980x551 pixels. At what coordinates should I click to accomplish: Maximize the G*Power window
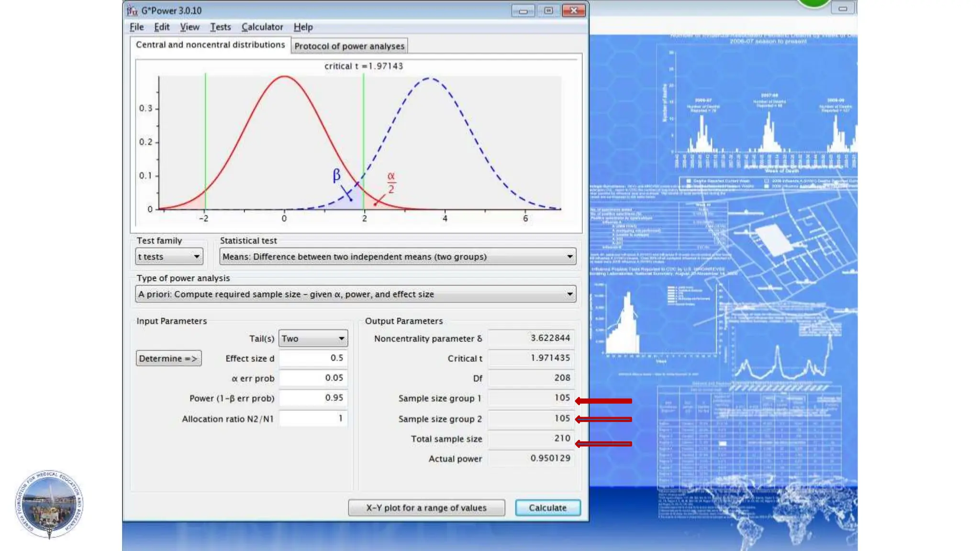[548, 11]
